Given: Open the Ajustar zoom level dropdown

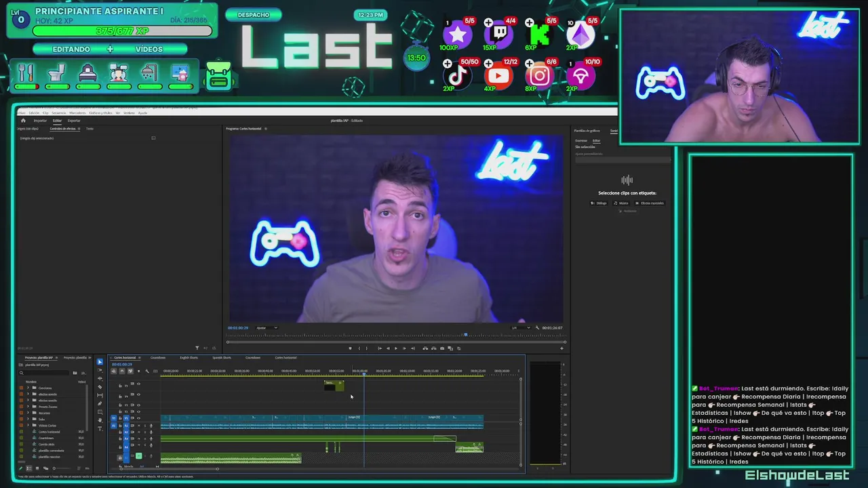Looking at the screenshot, I should 267,327.
